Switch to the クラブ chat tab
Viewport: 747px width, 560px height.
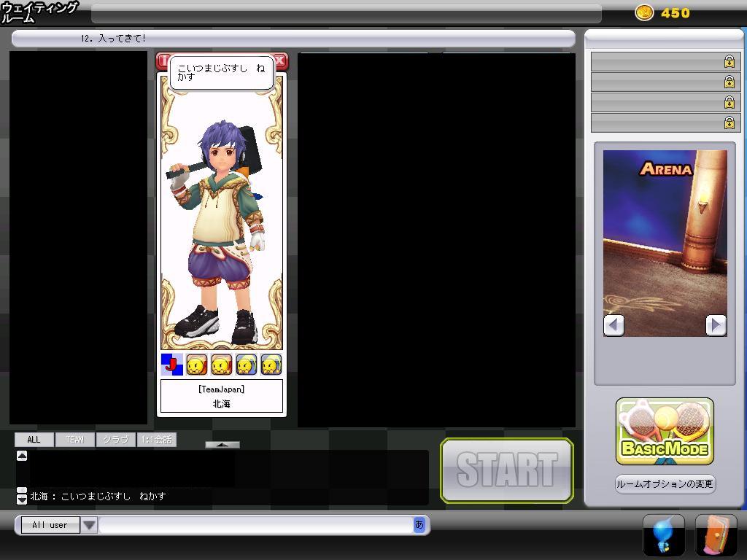(115, 440)
